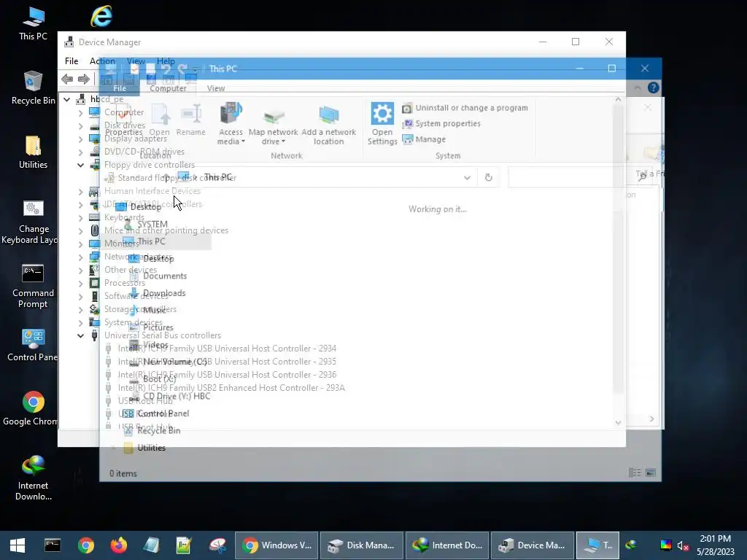Open the Control Panel desktop shortcut
747x560 pixels.
coord(33,345)
